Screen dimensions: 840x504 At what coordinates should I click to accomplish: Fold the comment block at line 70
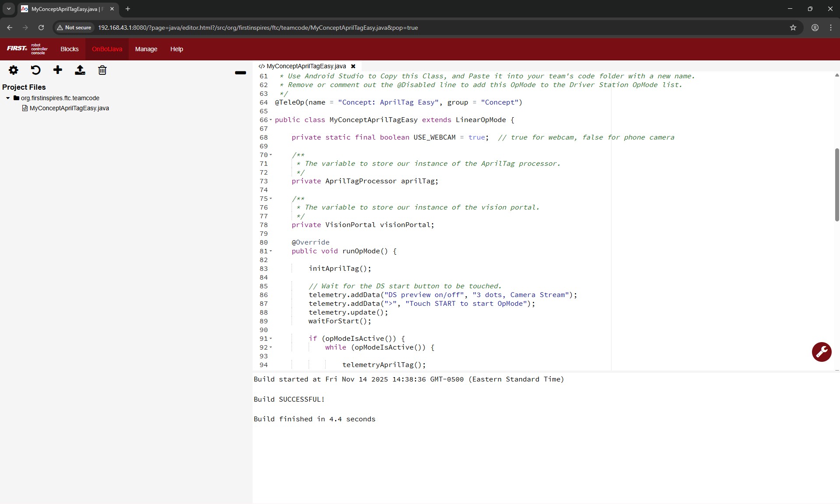(271, 155)
